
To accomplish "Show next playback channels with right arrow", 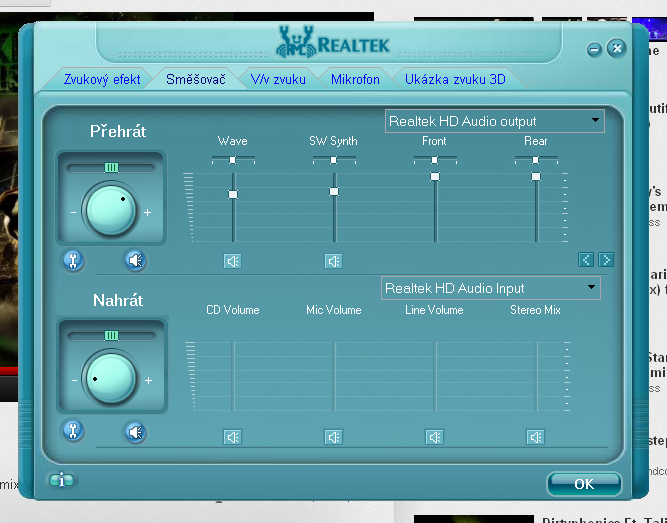I will (x=606, y=260).
